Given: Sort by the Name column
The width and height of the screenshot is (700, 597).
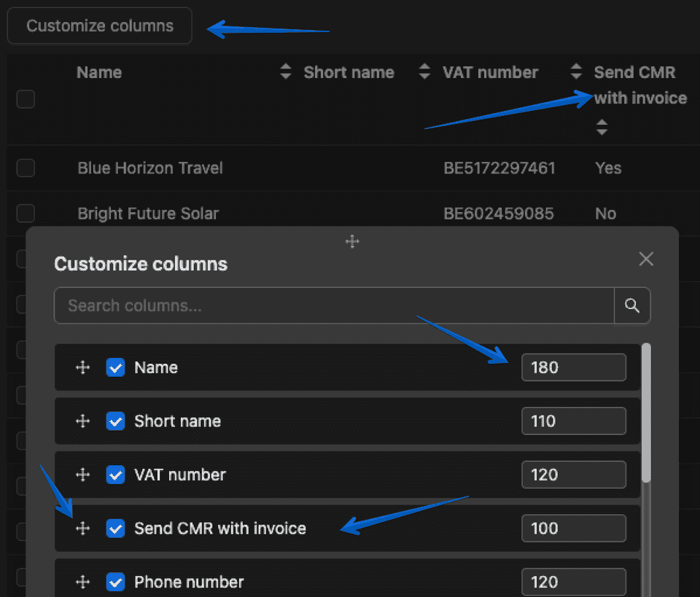Looking at the screenshot, I should (286, 71).
